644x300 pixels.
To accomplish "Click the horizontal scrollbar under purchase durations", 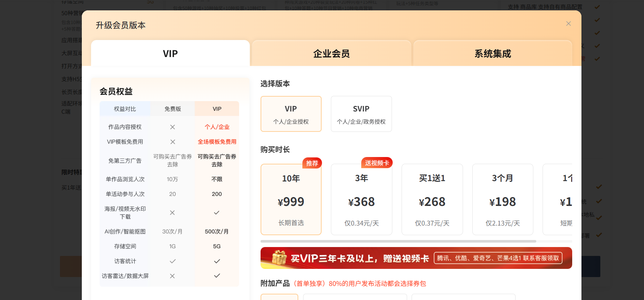I will (398, 241).
